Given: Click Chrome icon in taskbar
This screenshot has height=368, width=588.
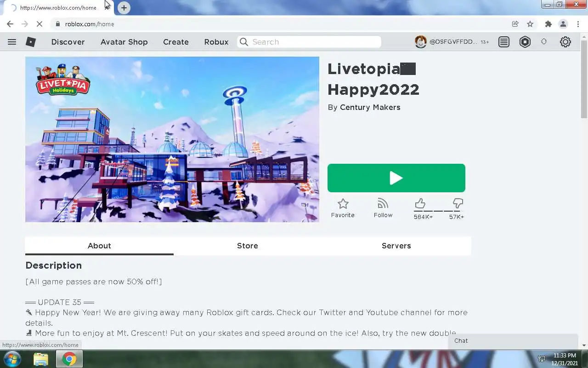Looking at the screenshot, I should click(69, 359).
